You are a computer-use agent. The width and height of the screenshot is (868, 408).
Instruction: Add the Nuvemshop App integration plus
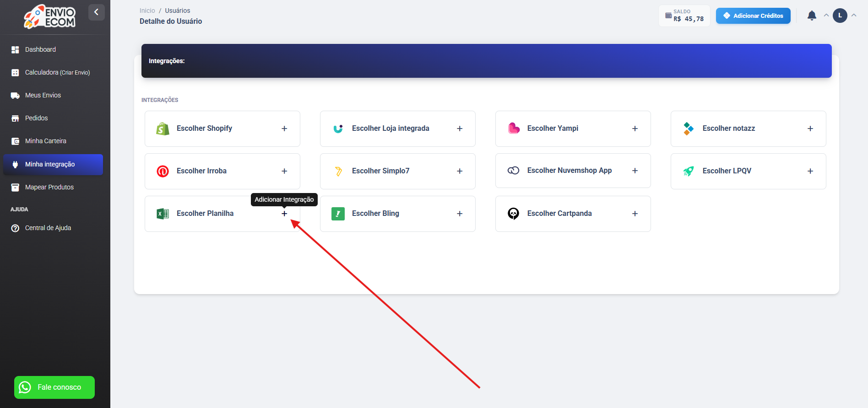[635, 171]
